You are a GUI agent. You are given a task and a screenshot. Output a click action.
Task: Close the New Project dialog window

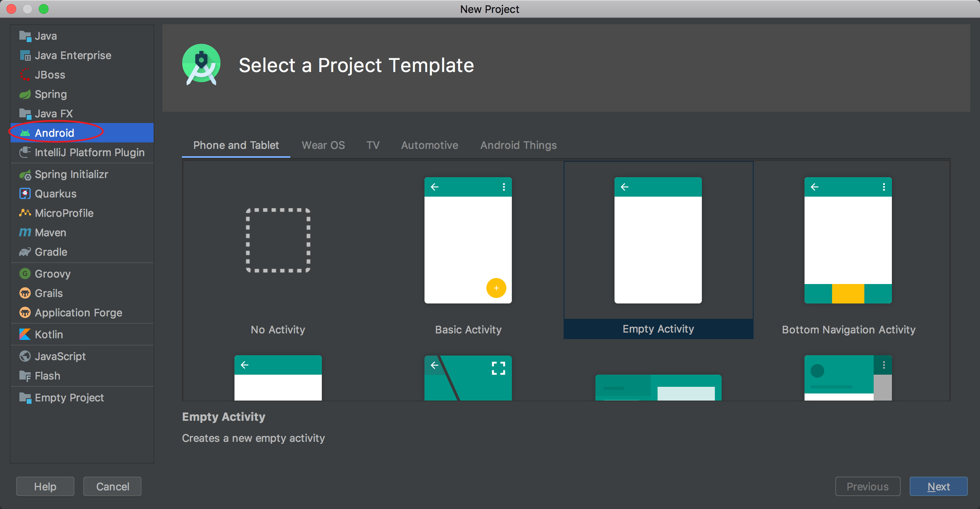click(11, 9)
